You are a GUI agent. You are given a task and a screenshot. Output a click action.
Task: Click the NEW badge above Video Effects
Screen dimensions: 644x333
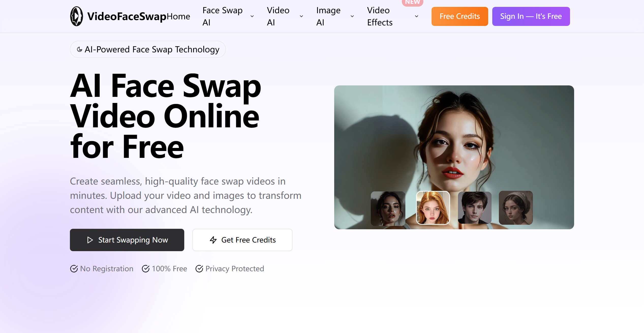(x=412, y=3)
